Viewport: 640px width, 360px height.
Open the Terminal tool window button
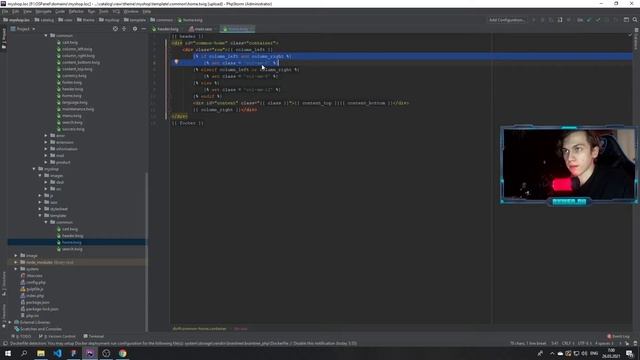pos(94,336)
